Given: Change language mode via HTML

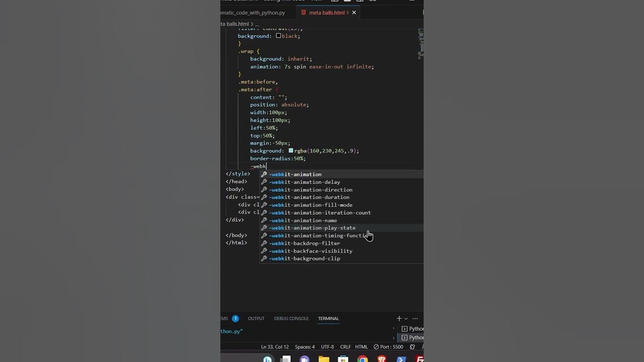Looking at the screenshot, I should tap(362, 347).
